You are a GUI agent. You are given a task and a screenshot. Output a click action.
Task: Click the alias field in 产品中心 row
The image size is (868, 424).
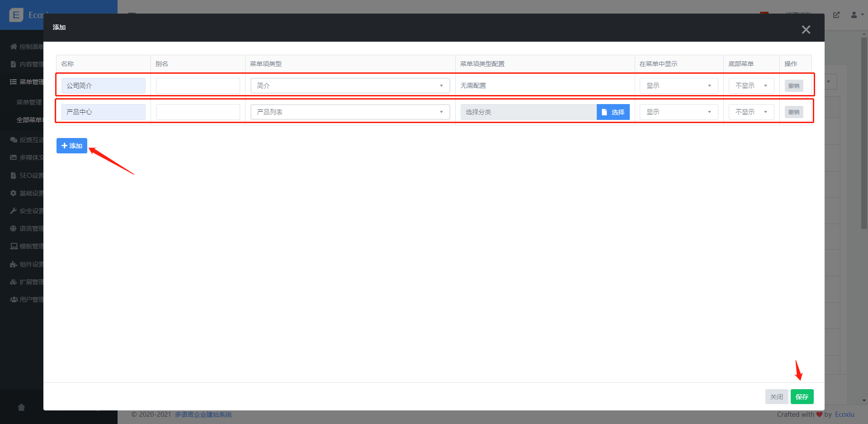198,112
